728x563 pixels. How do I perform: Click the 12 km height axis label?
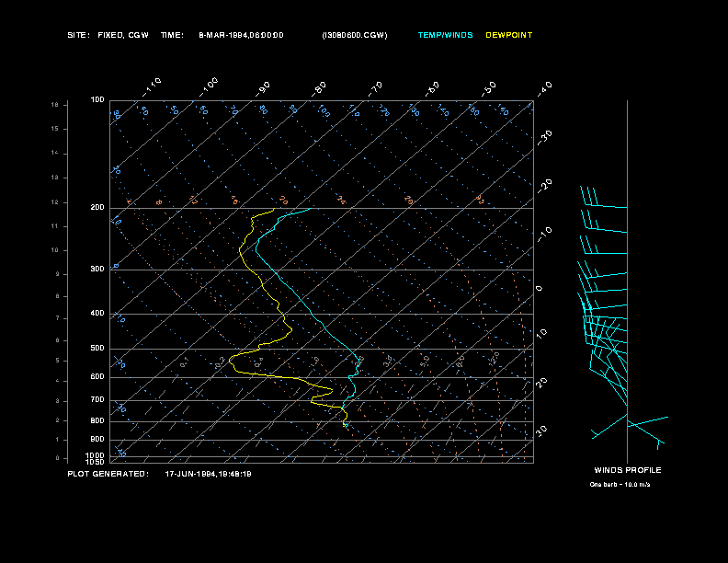tap(55, 202)
